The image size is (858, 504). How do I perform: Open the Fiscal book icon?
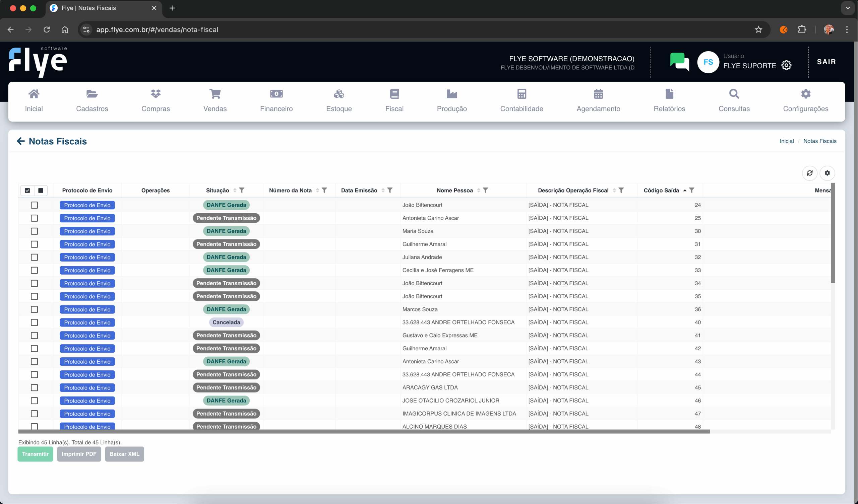tap(394, 93)
